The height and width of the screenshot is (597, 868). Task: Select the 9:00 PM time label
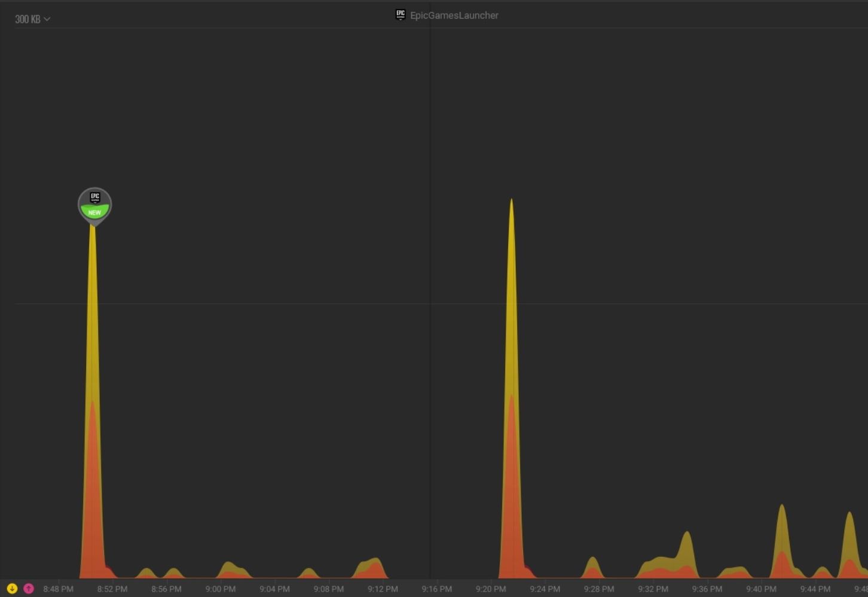click(220, 589)
